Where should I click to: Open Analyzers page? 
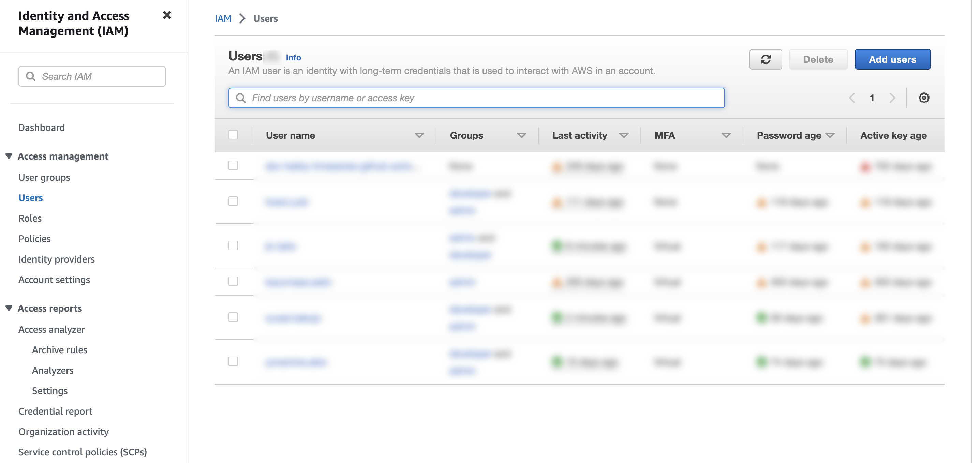pos(53,371)
